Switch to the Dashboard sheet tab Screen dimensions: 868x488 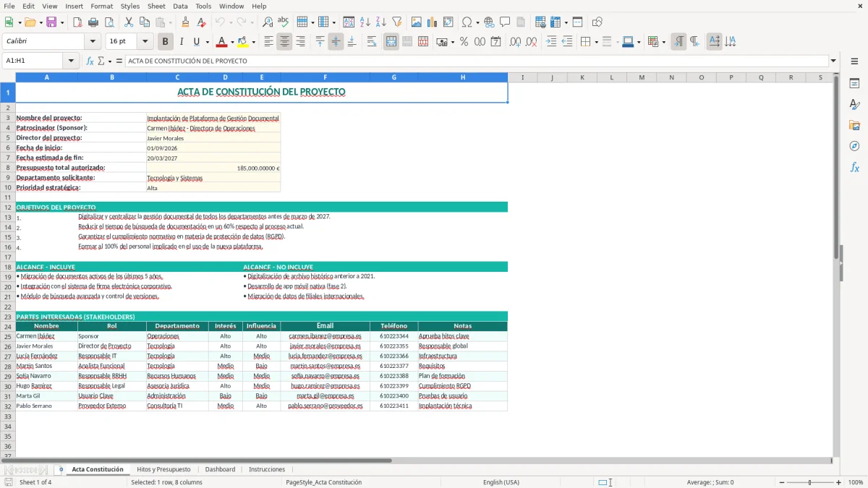pyautogui.click(x=220, y=469)
